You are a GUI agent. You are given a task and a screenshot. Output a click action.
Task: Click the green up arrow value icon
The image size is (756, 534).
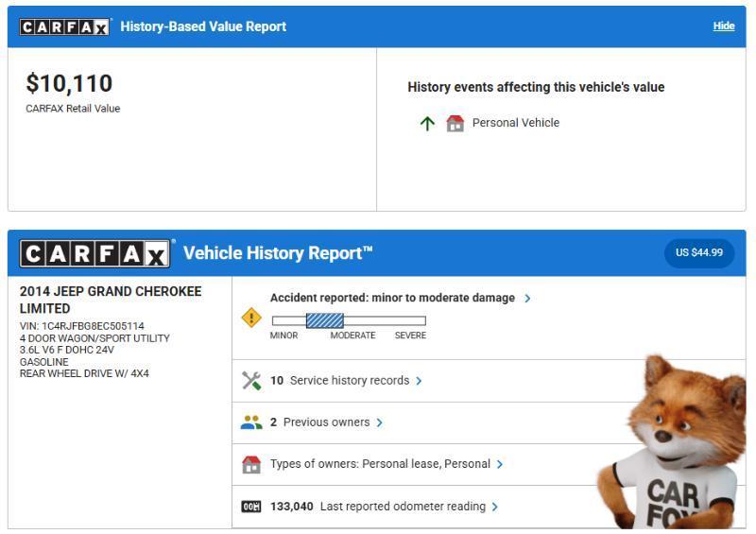pos(427,123)
